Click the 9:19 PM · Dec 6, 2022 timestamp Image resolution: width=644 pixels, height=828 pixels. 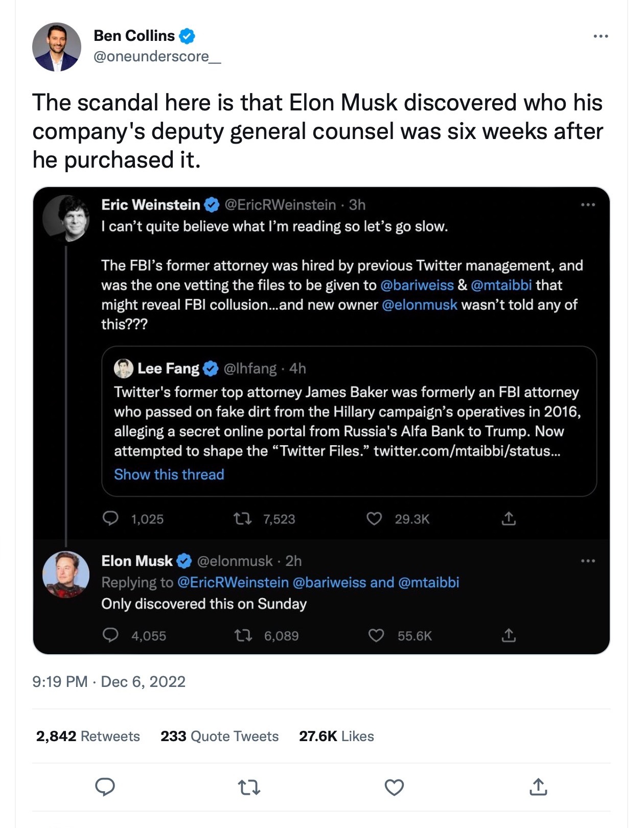pos(108,681)
